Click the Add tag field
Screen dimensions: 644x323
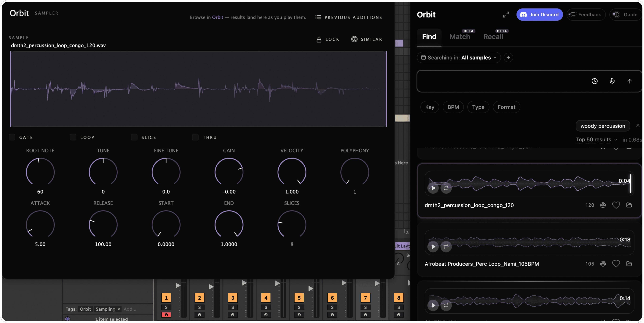click(130, 309)
